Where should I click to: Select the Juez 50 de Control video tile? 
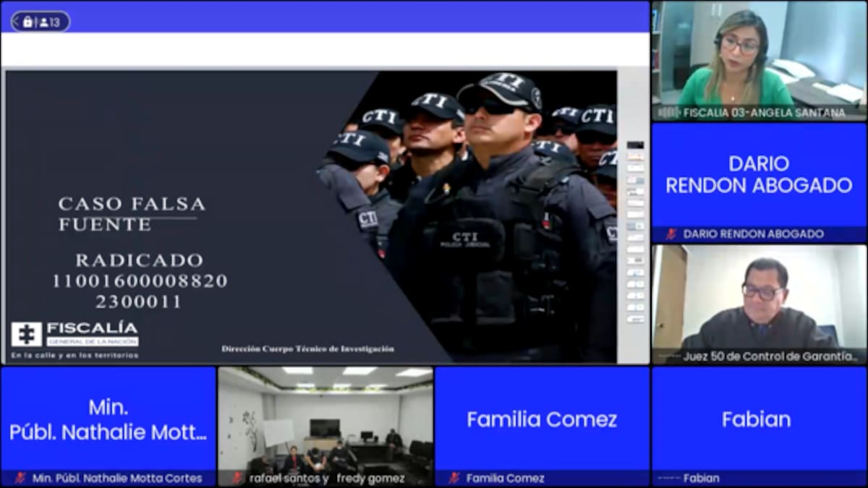coord(759,298)
